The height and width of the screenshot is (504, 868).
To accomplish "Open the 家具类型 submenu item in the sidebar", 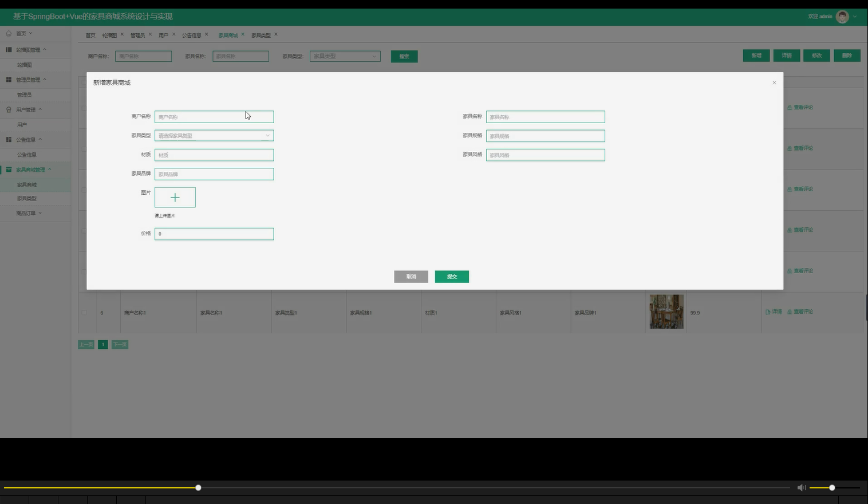I will 27,199.
